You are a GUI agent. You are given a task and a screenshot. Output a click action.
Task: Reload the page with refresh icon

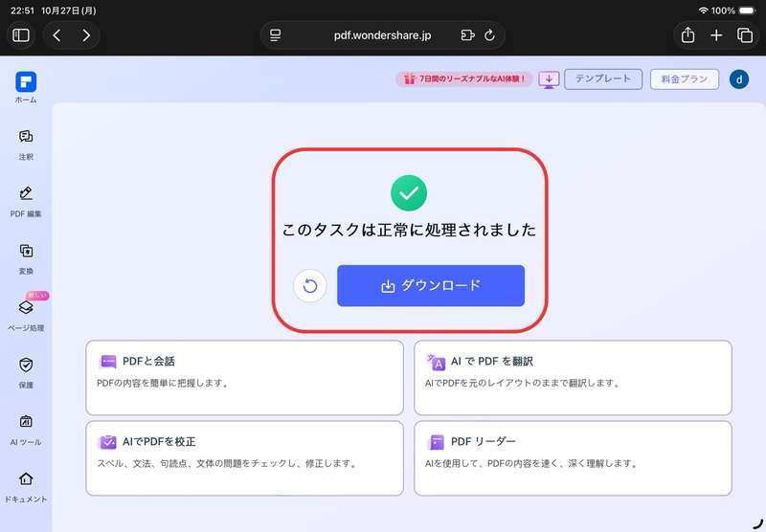(x=489, y=35)
